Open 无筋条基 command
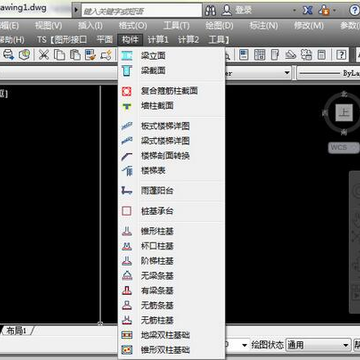The height and width of the screenshot is (360, 360). click(172, 305)
